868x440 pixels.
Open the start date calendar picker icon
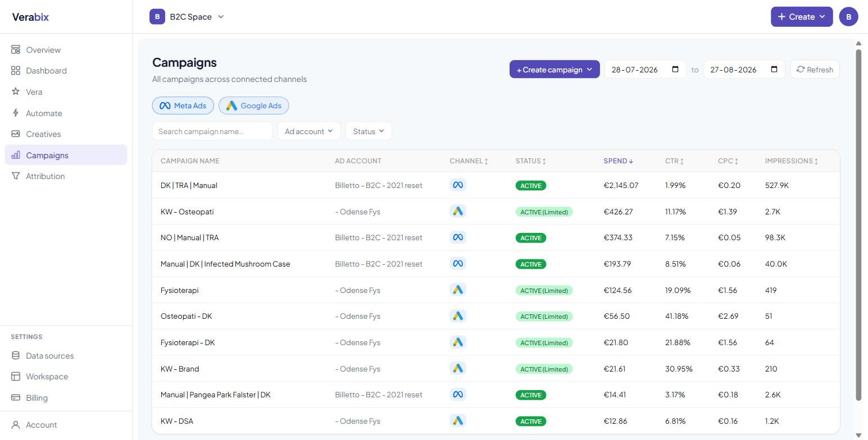(675, 69)
